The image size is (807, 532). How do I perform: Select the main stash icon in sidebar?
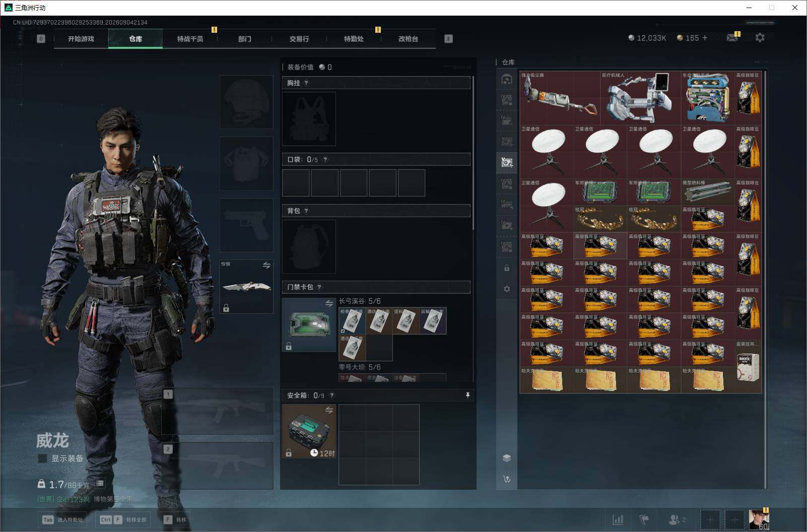coord(507,79)
